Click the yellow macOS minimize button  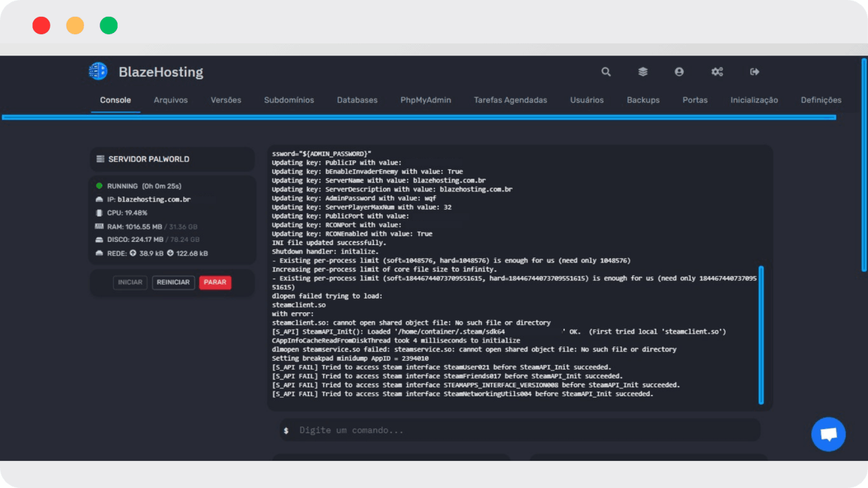[x=75, y=26]
